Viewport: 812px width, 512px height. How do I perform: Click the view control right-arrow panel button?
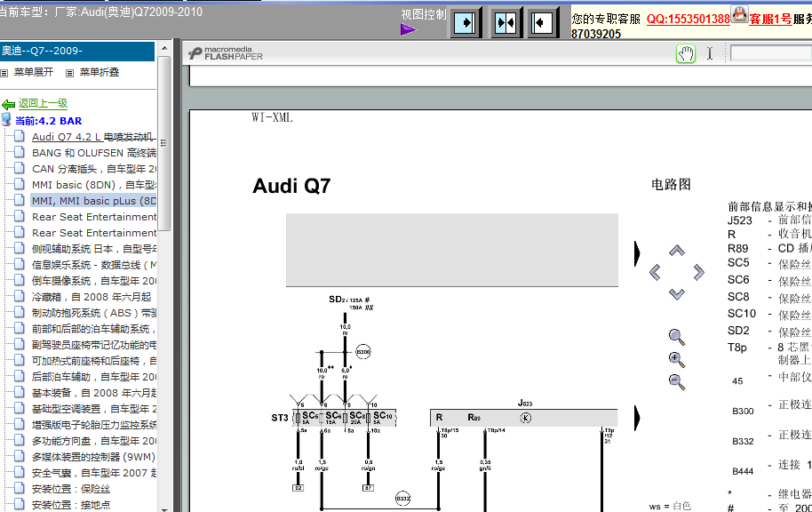tap(466, 23)
